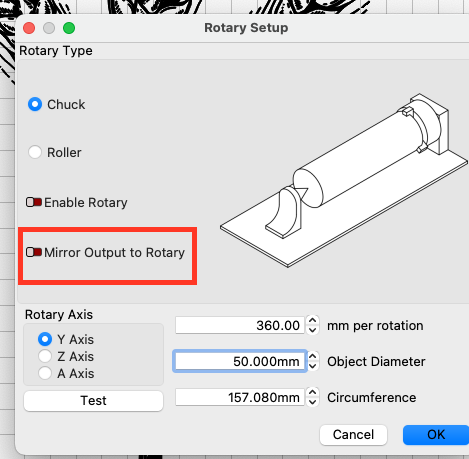Decrease Object Diameter with down arrow
469x459 pixels.
(x=312, y=366)
